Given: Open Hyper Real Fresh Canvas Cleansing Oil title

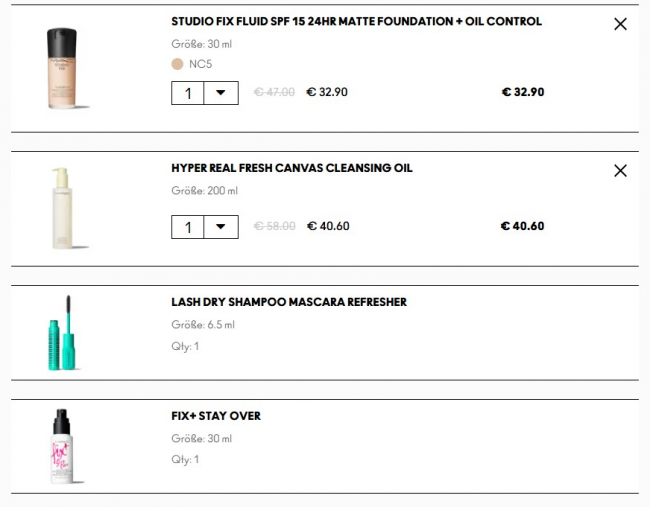Looking at the screenshot, I should (291, 168).
